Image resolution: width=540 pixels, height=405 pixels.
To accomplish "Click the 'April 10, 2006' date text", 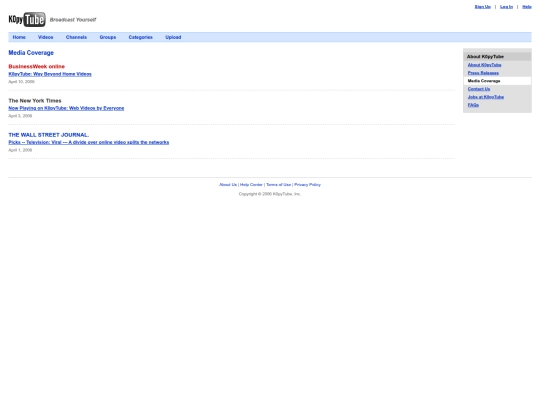I will [x=21, y=82].
